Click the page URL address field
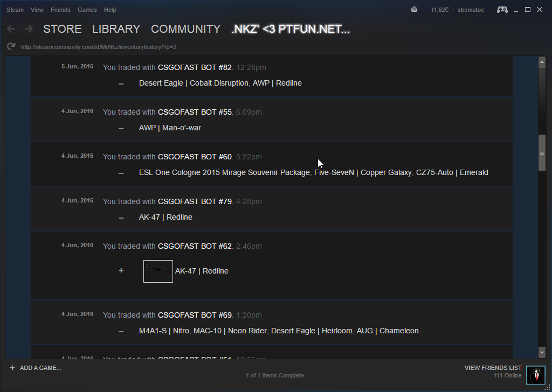This screenshot has height=392, width=552. point(99,47)
